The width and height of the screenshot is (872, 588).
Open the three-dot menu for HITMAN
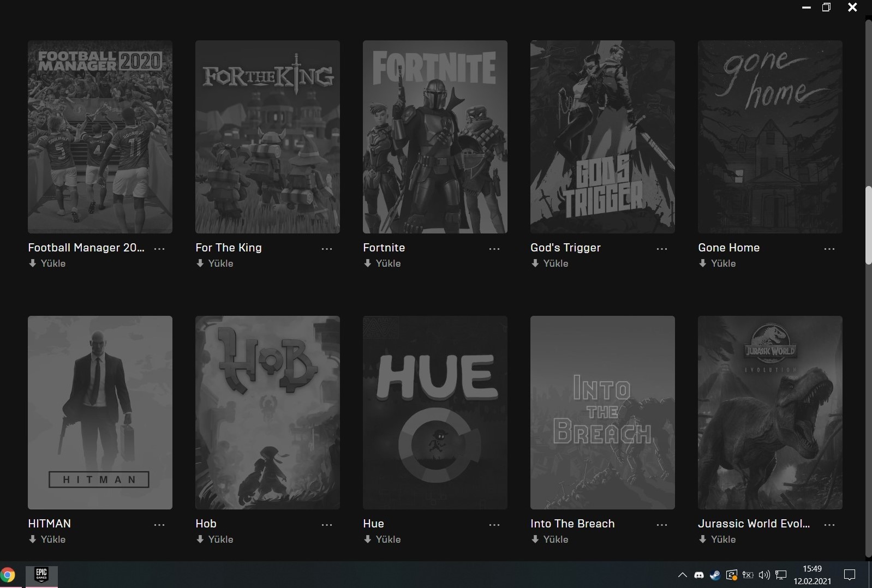(x=159, y=525)
